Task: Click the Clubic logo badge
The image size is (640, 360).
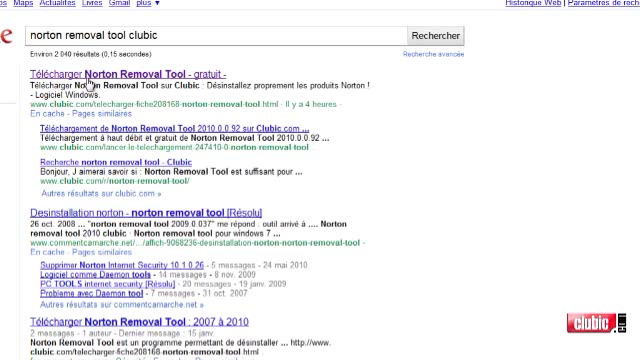Action: point(596,323)
